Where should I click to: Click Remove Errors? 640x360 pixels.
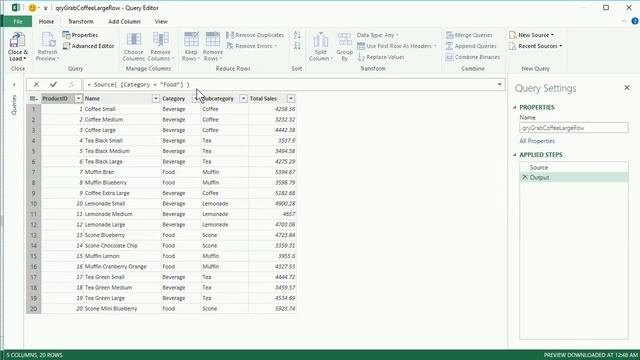point(251,46)
